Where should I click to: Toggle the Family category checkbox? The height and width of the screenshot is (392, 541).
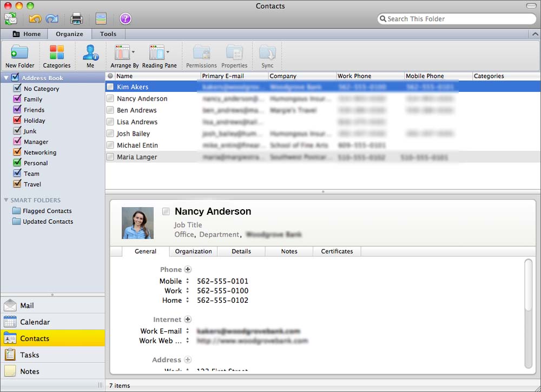[x=17, y=98]
